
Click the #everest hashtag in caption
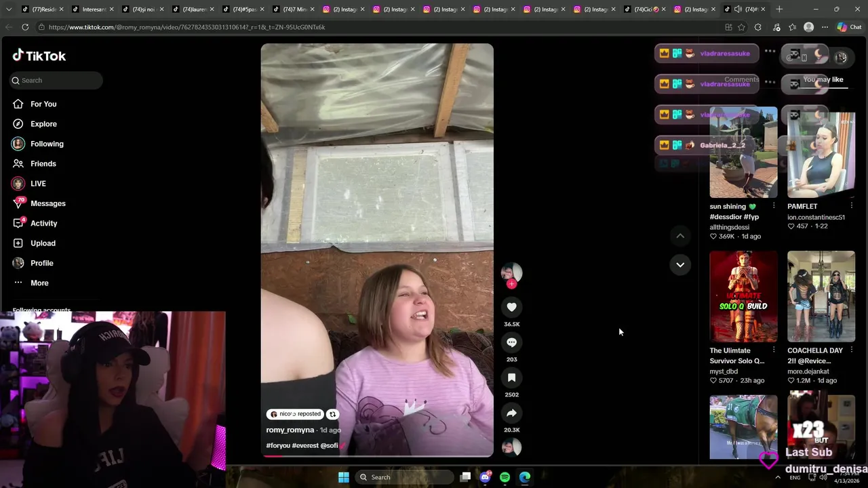[x=305, y=445]
